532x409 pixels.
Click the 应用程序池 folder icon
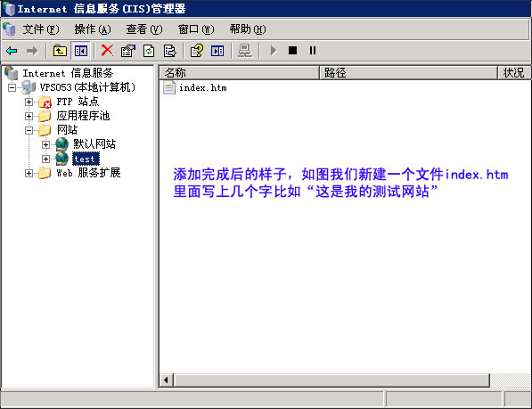click(45, 116)
